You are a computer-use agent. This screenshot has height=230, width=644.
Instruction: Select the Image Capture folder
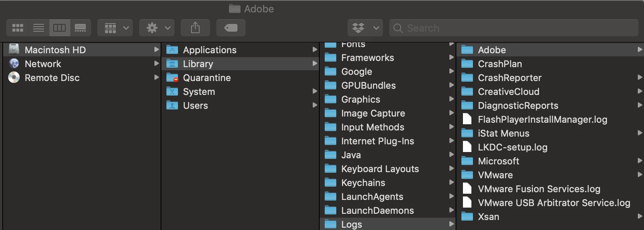388,113
